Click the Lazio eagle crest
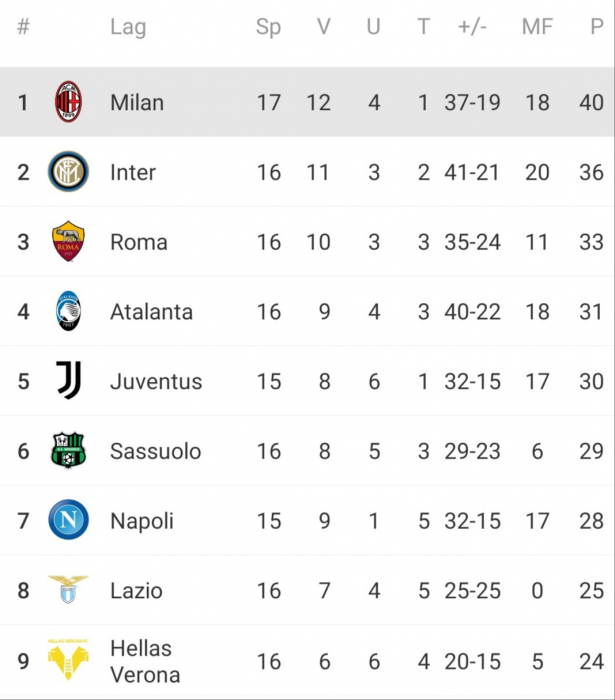This screenshot has height=700, width=615. coord(68,590)
